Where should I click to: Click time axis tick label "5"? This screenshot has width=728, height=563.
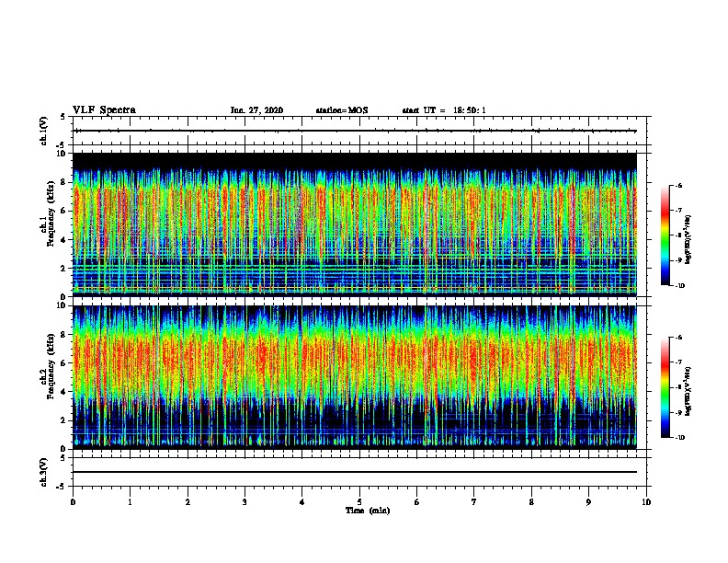tap(359, 502)
